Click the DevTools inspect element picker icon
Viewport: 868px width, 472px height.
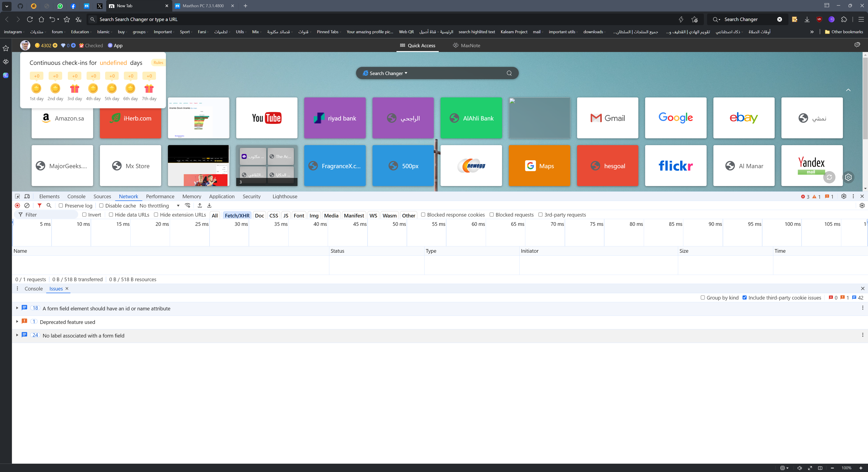(x=18, y=196)
